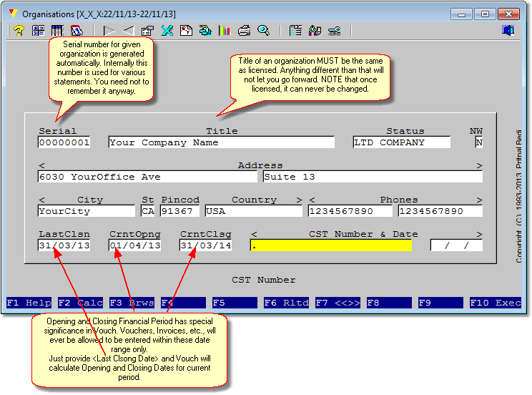Click the yellow question mark help icon

[19, 31]
